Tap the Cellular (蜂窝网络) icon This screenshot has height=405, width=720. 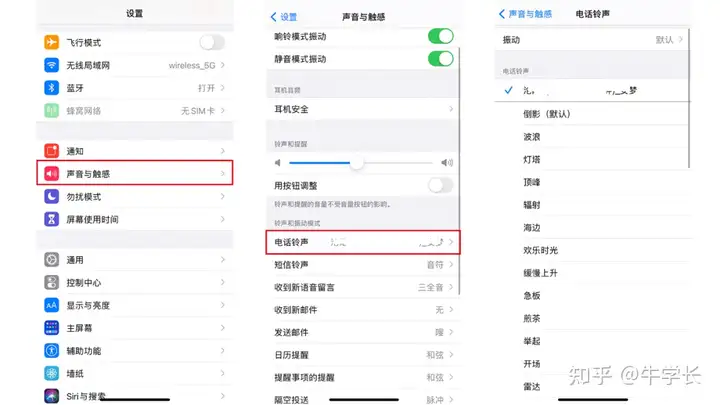coord(51,110)
